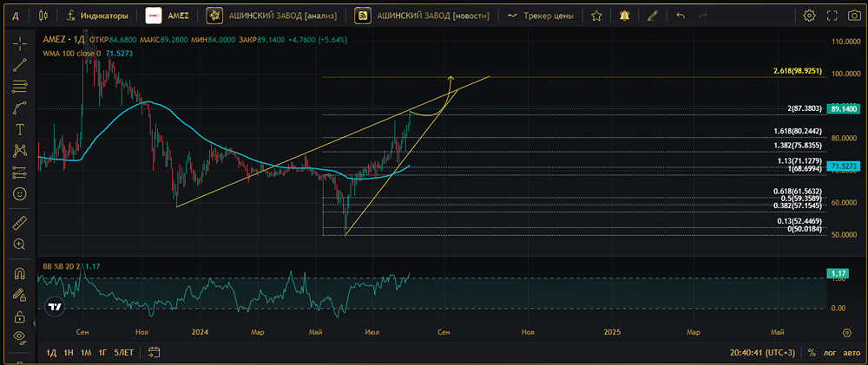This screenshot has width=868, height=365.
Task: Toggle lock all drawing tools
Action: [x=20, y=316]
